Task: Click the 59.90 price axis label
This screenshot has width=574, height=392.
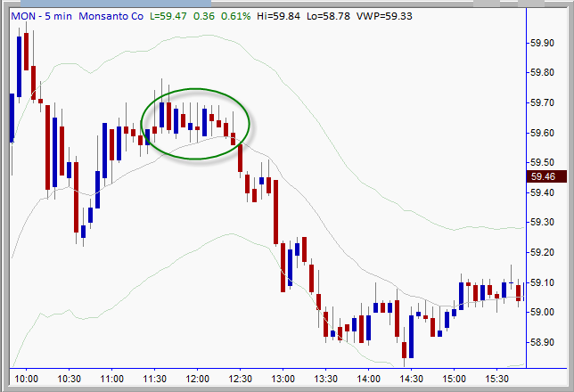Action: 542,43
